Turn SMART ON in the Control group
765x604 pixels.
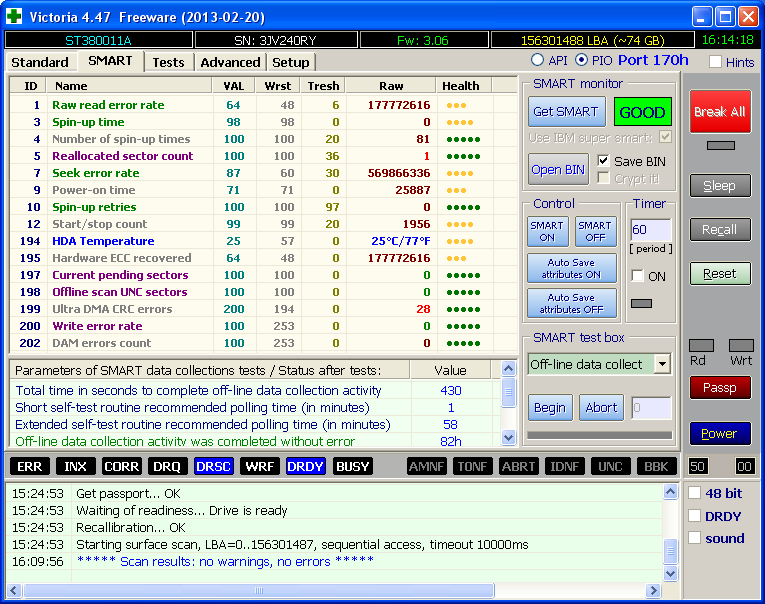point(547,232)
